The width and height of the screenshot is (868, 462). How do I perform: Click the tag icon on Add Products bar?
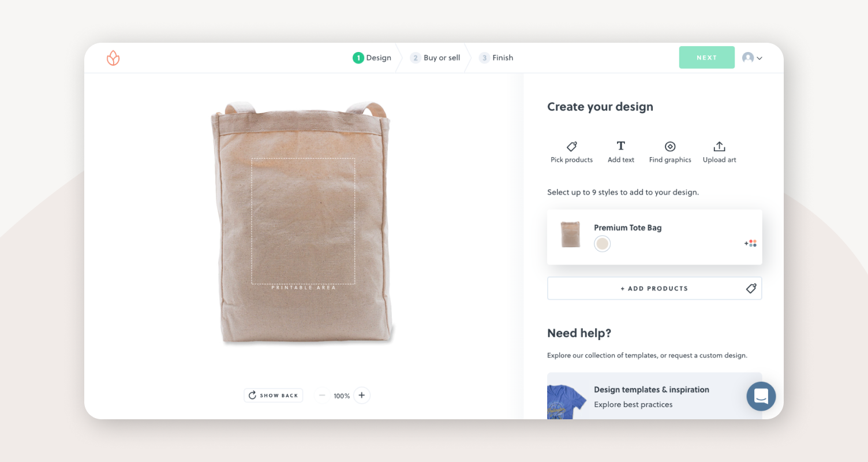(x=751, y=288)
